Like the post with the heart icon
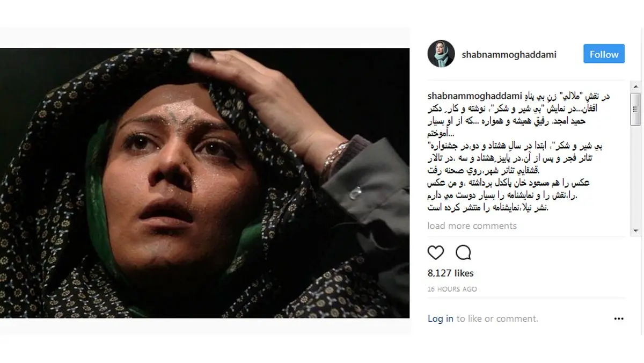644x363 pixels. tap(436, 252)
